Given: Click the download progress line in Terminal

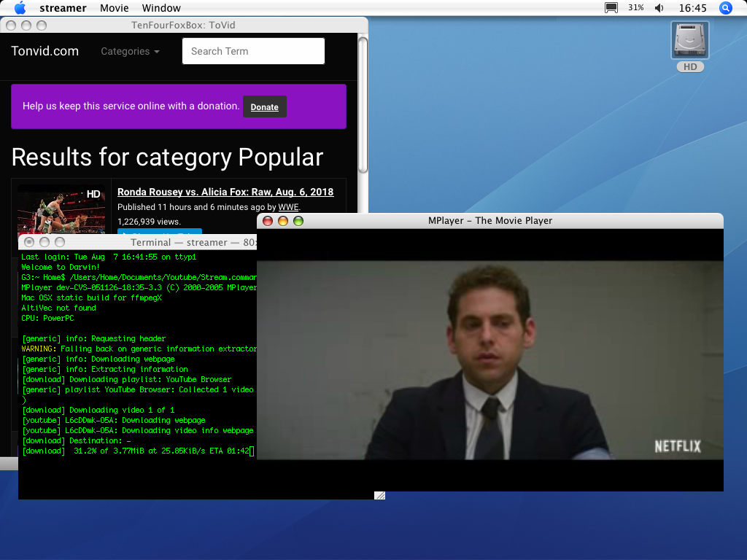Looking at the screenshot, I should pyautogui.click(x=138, y=451).
